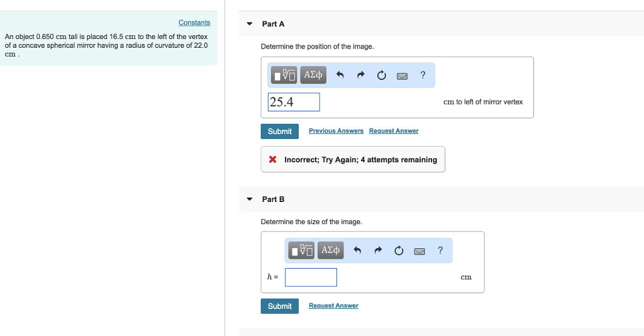Open keyboard shortcuts in Part A toolbar
This screenshot has width=644, height=336.
coord(402,76)
